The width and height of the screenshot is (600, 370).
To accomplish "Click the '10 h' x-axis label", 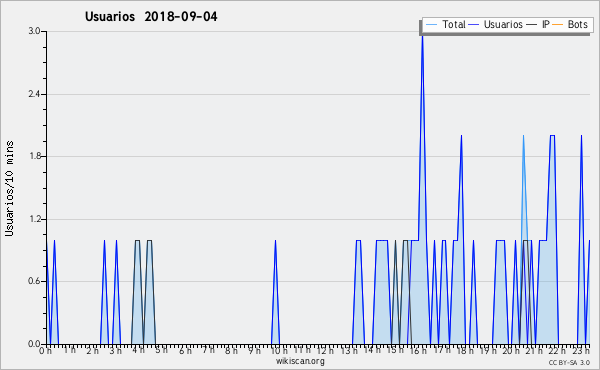I will [x=279, y=351].
